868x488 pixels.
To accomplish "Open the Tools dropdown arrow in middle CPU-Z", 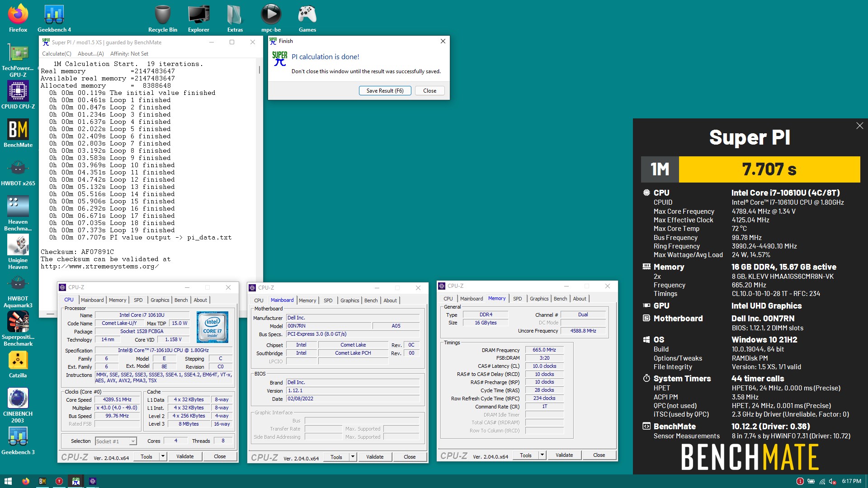I will click(353, 457).
